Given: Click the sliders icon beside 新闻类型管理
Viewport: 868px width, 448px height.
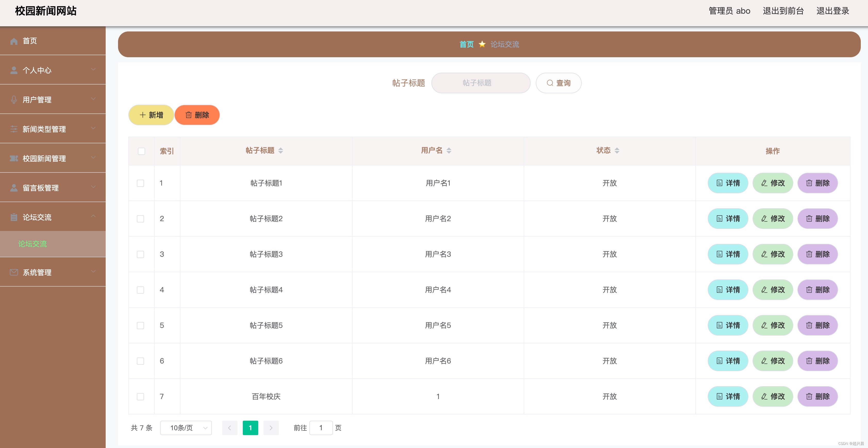Looking at the screenshot, I should [x=14, y=129].
